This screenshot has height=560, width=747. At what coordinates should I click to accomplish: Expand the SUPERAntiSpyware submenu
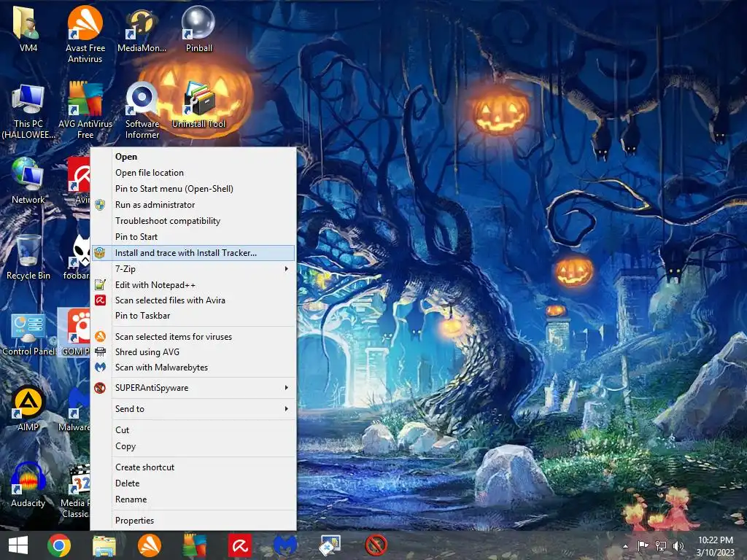tap(193, 388)
